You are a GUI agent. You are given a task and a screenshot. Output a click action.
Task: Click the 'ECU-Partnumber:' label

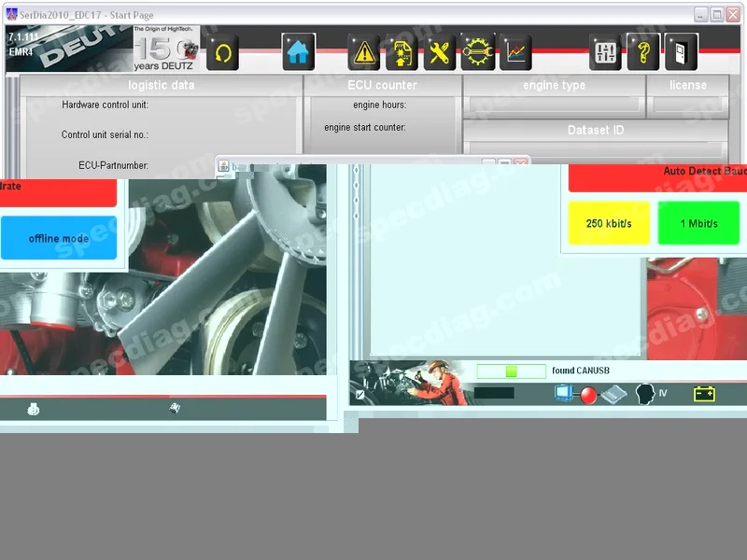pos(113,165)
